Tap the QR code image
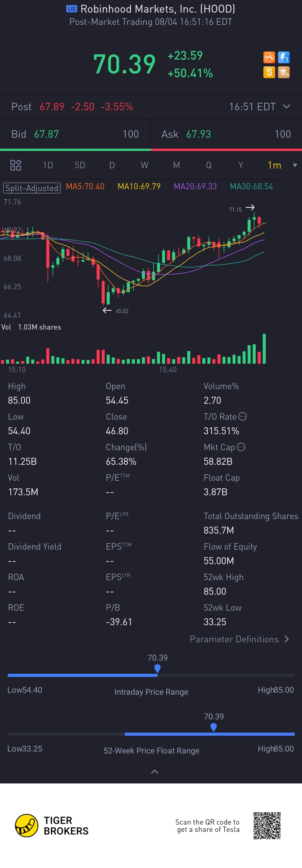 coord(267,825)
